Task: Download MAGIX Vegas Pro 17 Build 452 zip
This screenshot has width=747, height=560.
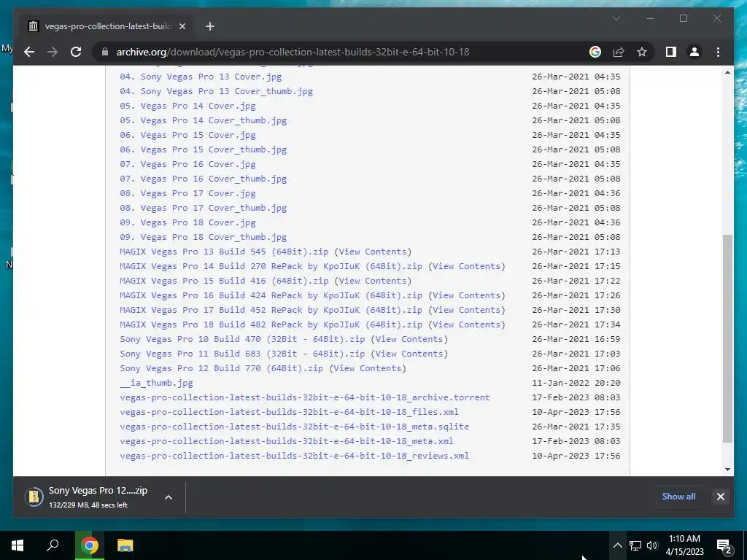Action: [271, 310]
